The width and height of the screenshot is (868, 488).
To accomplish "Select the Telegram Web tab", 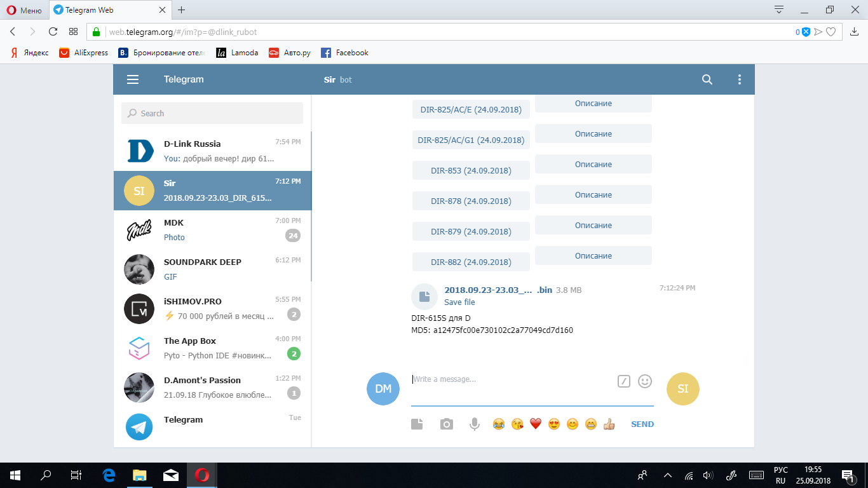I will point(109,10).
